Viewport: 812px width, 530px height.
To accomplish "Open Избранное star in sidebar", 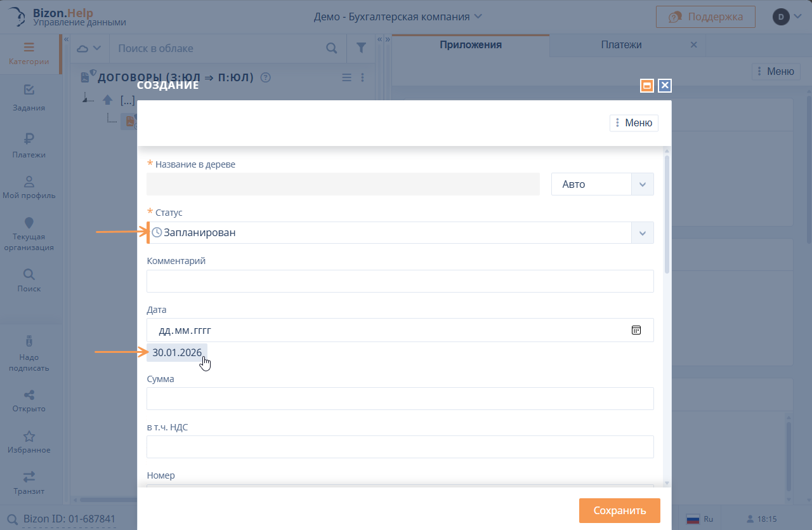I will pyautogui.click(x=29, y=442).
